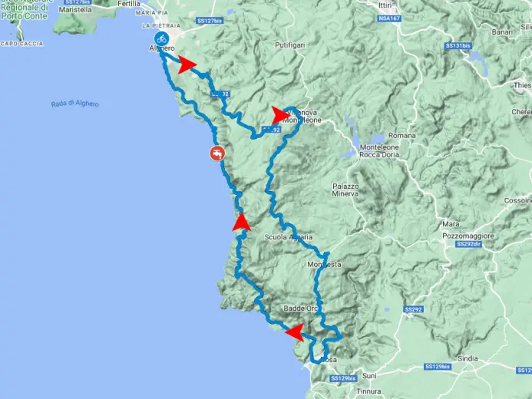Click the Sindia town label
Image resolution: width=532 pixels, height=399 pixels.
tap(468, 358)
